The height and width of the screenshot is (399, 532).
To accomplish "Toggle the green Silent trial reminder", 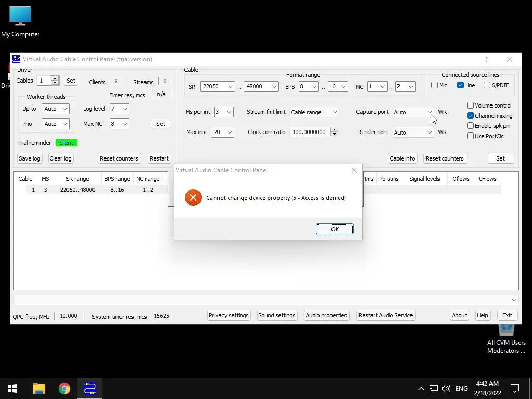I will pos(66,143).
